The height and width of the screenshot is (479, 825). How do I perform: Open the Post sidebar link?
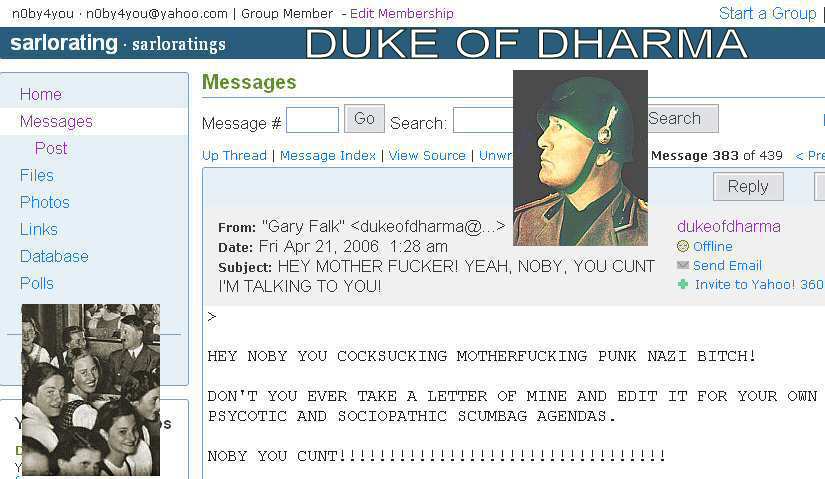[x=51, y=148]
